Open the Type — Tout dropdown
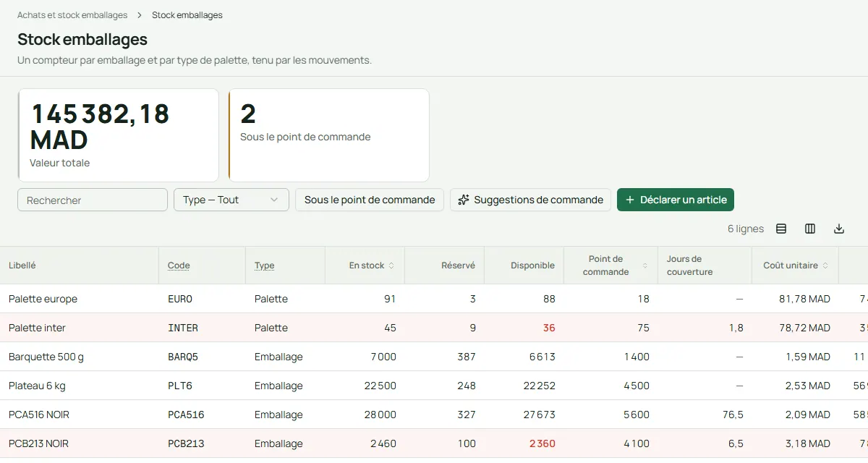868x463 pixels. (x=231, y=200)
